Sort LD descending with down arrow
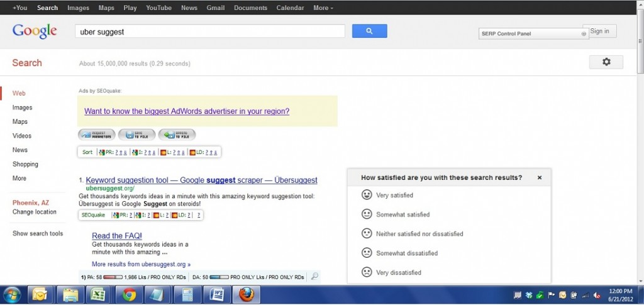Screen dimensions: 644x305 point(215,152)
